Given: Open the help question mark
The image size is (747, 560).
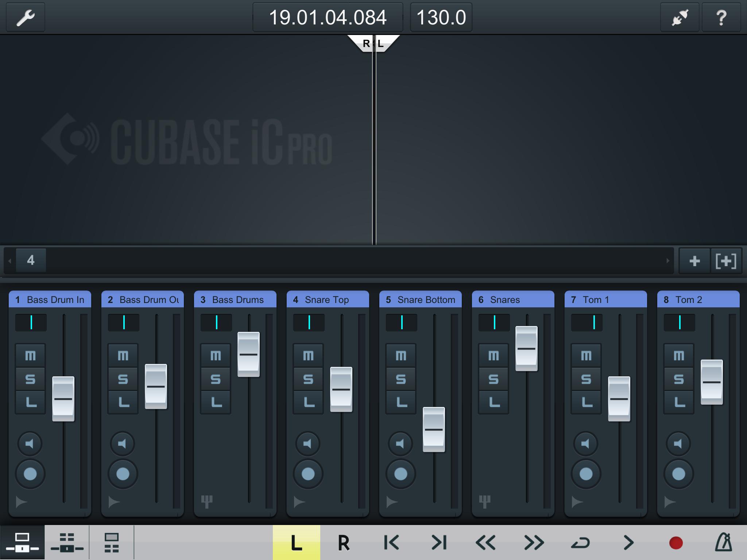Looking at the screenshot, I should coord(721,17).
